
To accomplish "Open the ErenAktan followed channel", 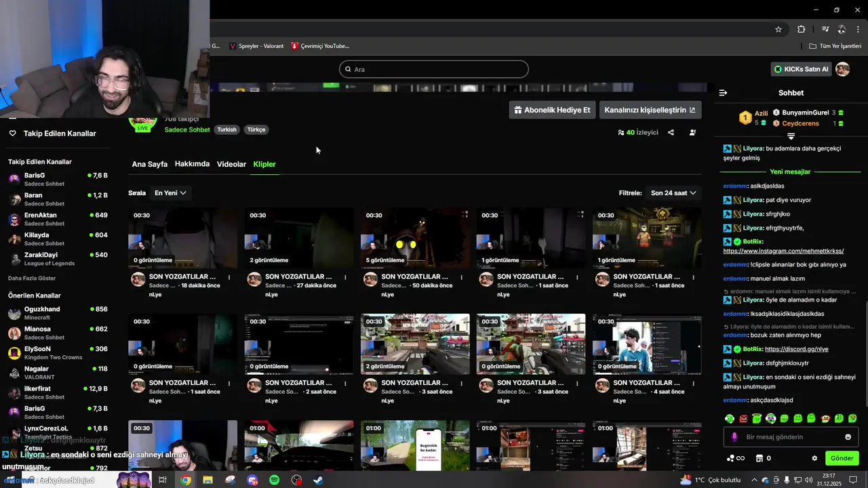I will coord(58,219).
